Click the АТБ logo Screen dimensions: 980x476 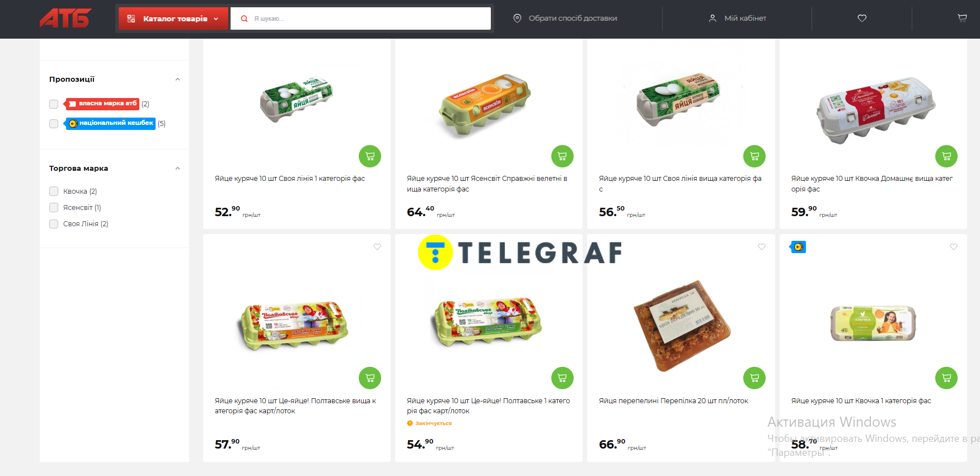click(x=65, y=18)
